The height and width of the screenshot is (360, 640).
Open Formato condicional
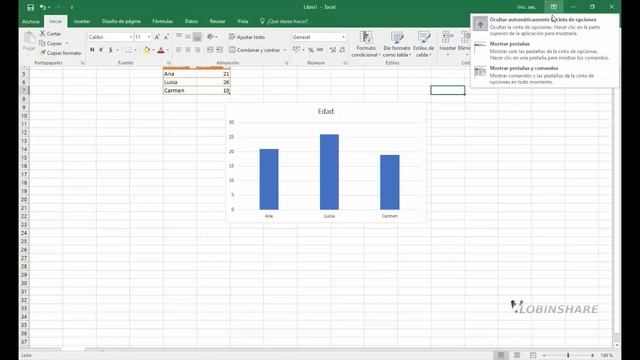coord(366,44)
